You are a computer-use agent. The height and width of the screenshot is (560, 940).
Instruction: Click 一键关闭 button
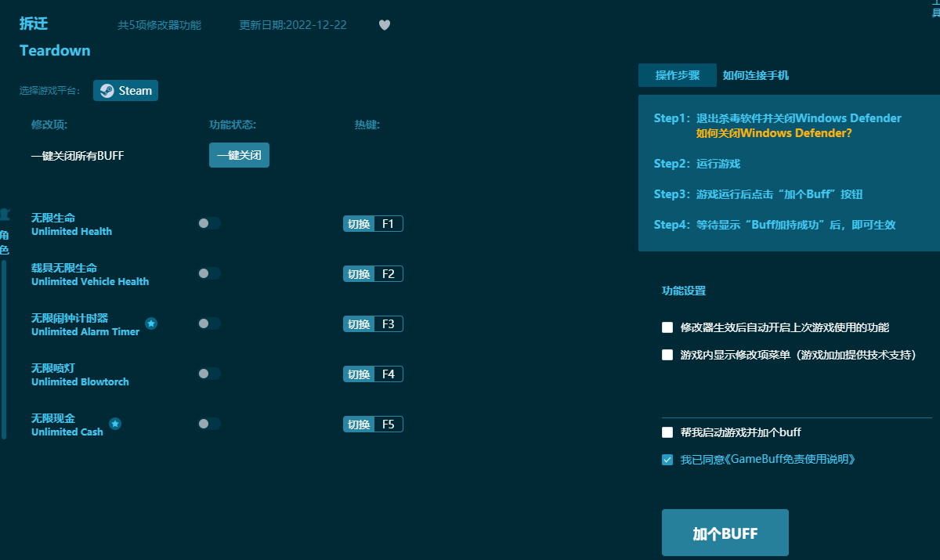(239, 155)
